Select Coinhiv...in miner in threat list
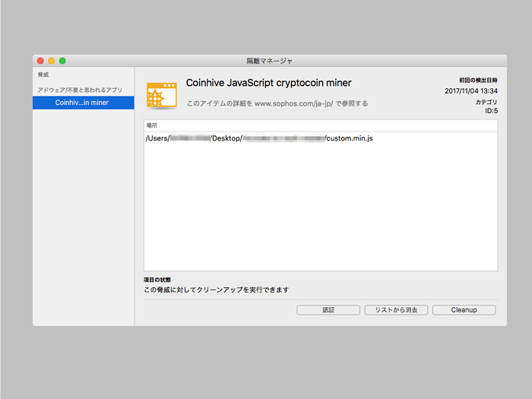 pos(84,103)
